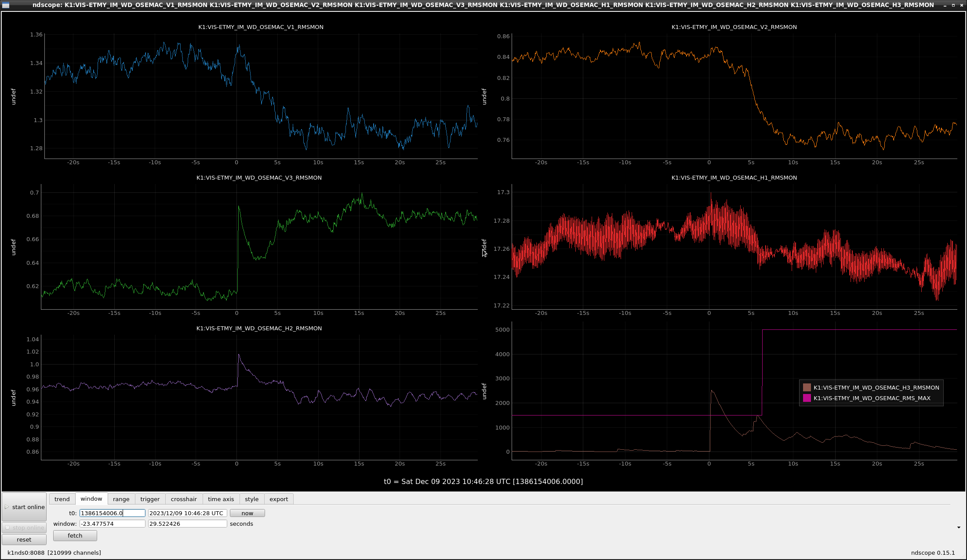Image resolution: width=967 pixels, height=560 pixels.
Task: Click the ndscope 0.15.1 version text
Action: pos(933,553)
